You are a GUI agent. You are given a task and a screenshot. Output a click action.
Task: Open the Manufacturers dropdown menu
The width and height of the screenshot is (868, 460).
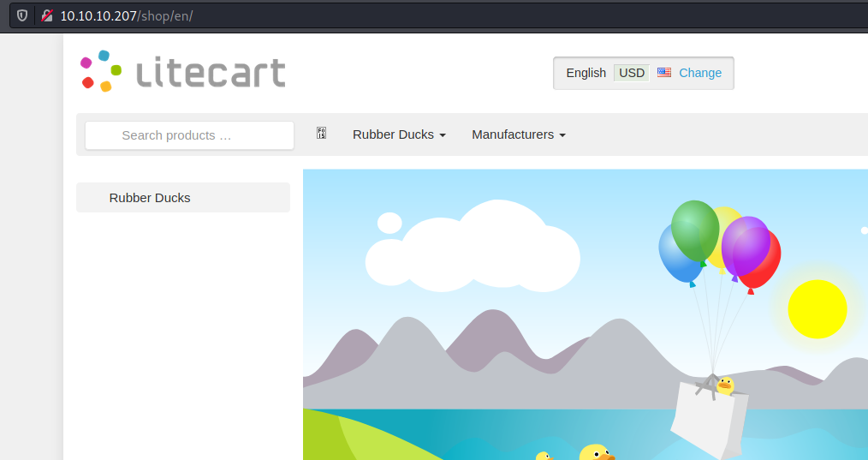point(519,134)
